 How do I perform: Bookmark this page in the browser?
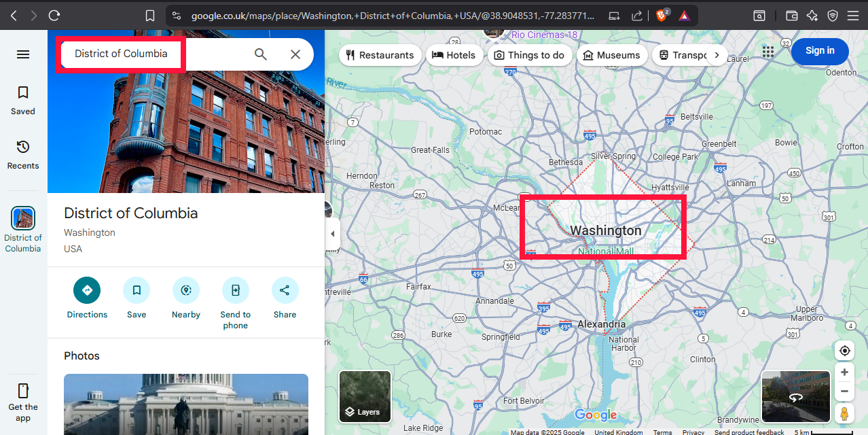click(150, 15)
